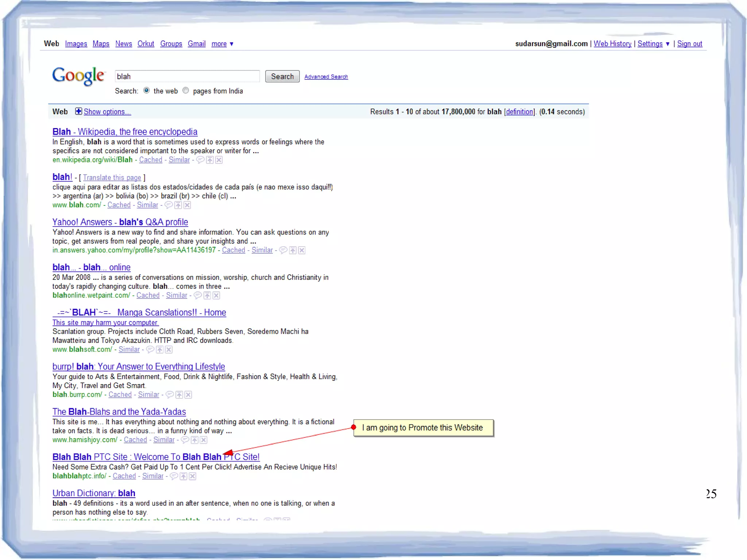
Task: Select 'pages from India' radio button
Action: [186, 90]
